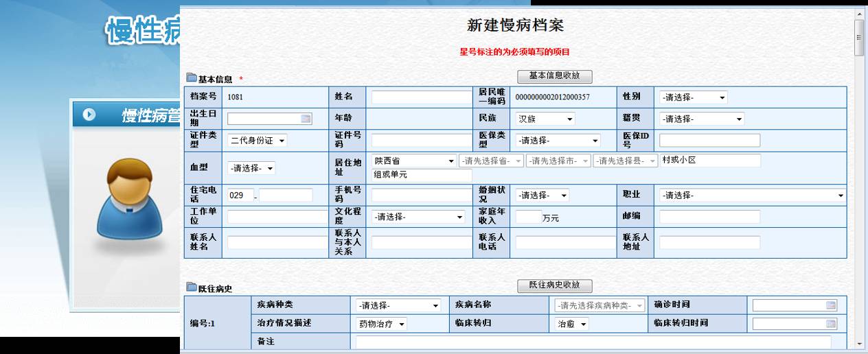The height and width of the screenshot is (354, 868).
Task: Collapse section with 基本信息收放 button
Action: (x=554, y=76)
